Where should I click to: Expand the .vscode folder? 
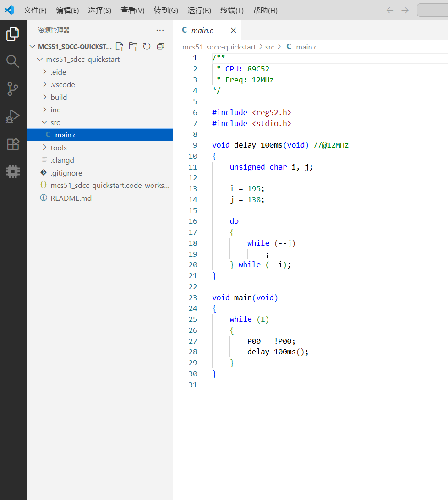[62, 85]
